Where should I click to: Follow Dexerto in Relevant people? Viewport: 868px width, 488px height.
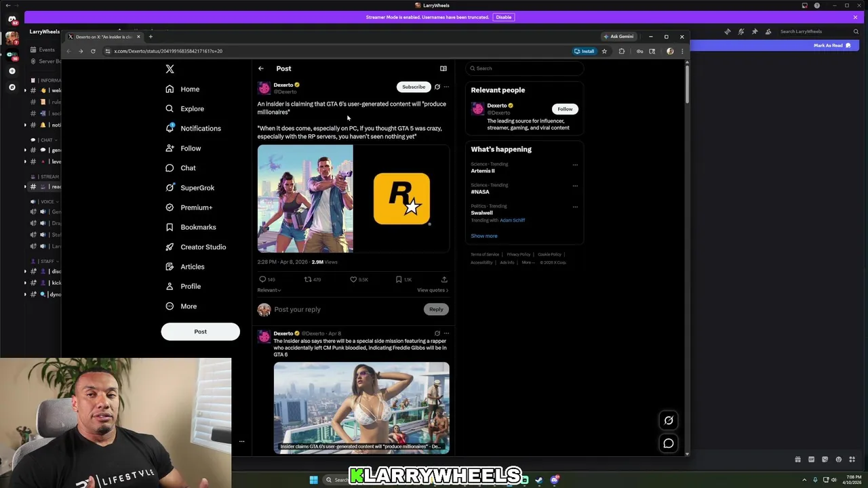click(565, 109)
